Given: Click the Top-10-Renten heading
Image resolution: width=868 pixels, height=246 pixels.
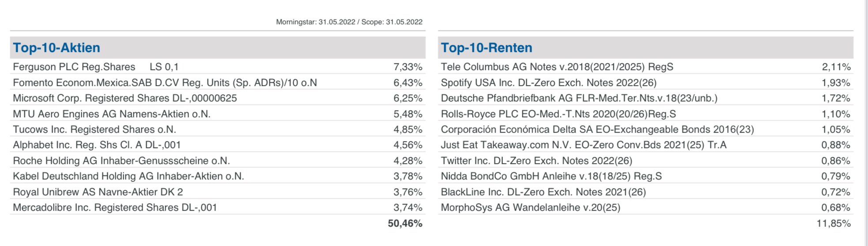Looking at the screenshot, I should (487, 48).
